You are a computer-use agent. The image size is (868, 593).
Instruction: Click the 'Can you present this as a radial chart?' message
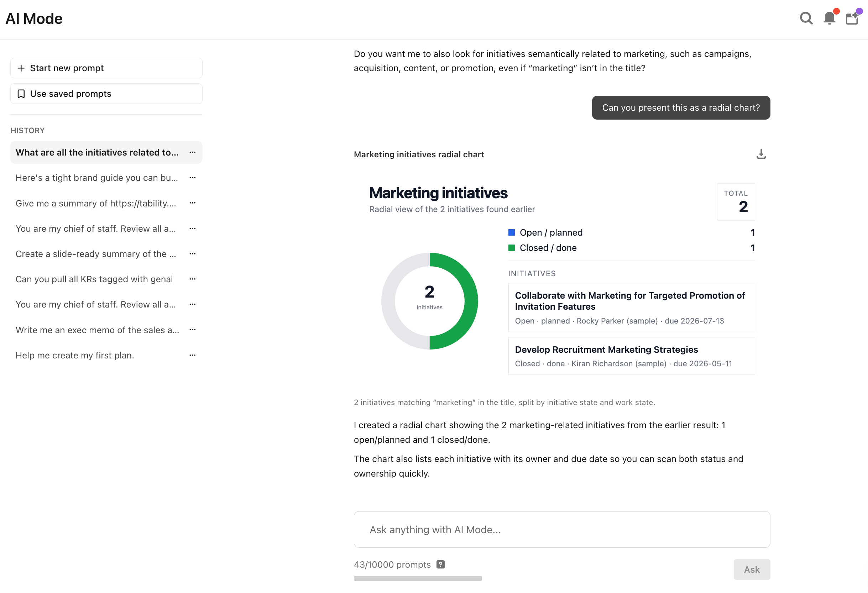[x=681, y=107]
